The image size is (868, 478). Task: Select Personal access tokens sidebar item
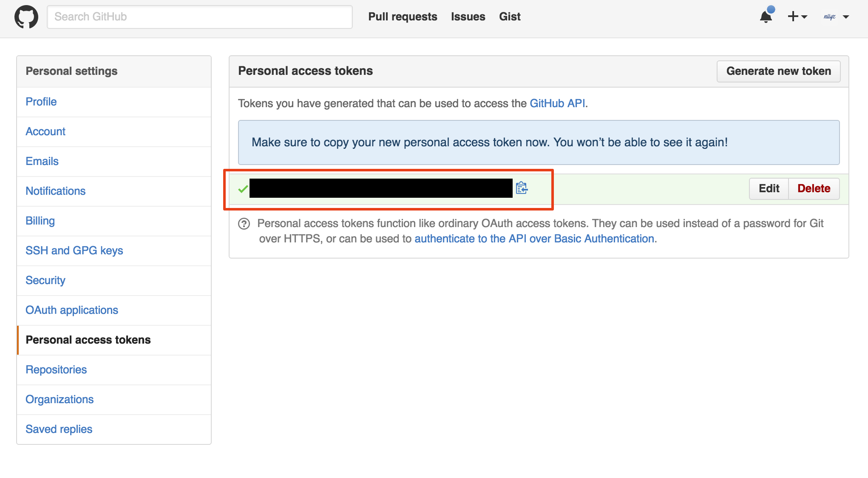(114, 340)
